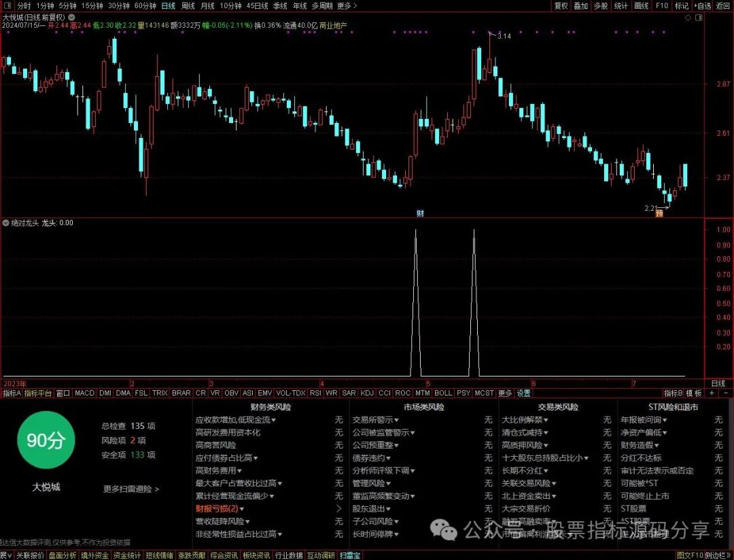
Task: Click 画线 drawing tools button
Action: [x=642, y=5]
